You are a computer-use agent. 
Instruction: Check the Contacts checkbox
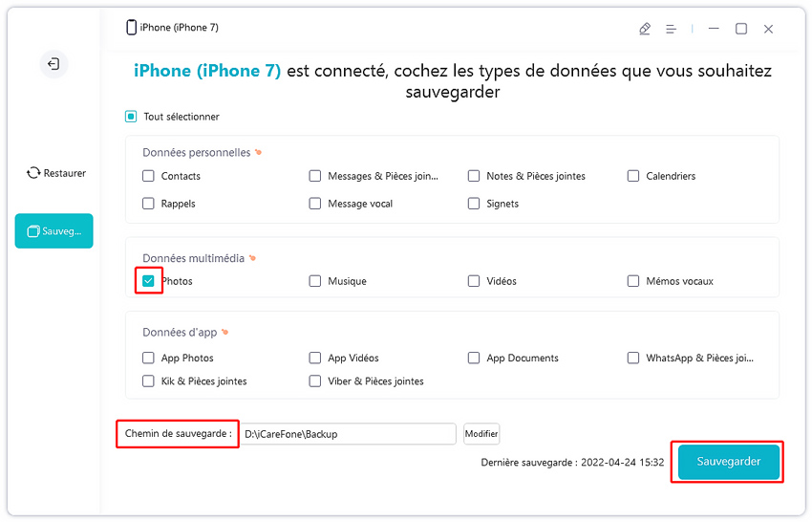click(x=149, y=176)
